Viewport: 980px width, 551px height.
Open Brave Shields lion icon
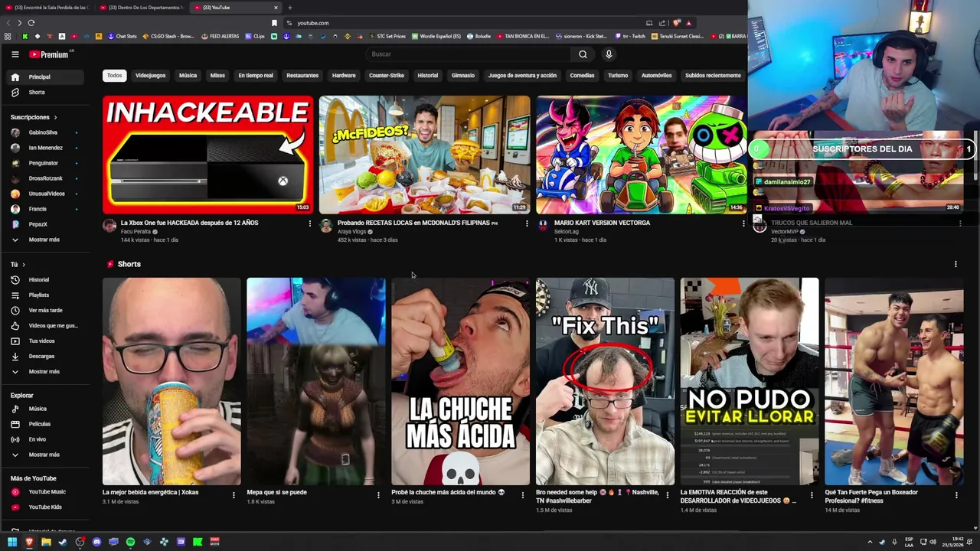[677, 23]
